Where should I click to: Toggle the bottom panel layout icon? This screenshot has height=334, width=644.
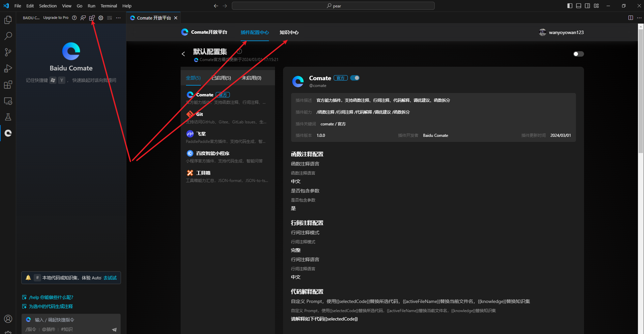tap(579, 6)
